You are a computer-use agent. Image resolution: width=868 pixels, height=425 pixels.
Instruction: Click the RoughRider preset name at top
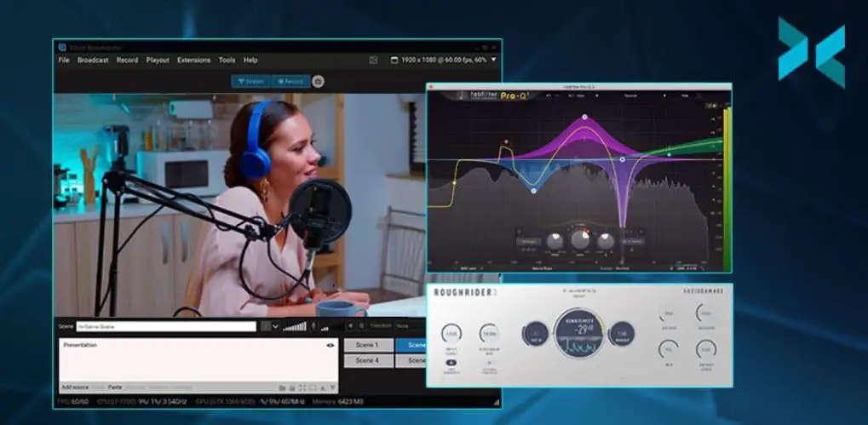[580, 292]
